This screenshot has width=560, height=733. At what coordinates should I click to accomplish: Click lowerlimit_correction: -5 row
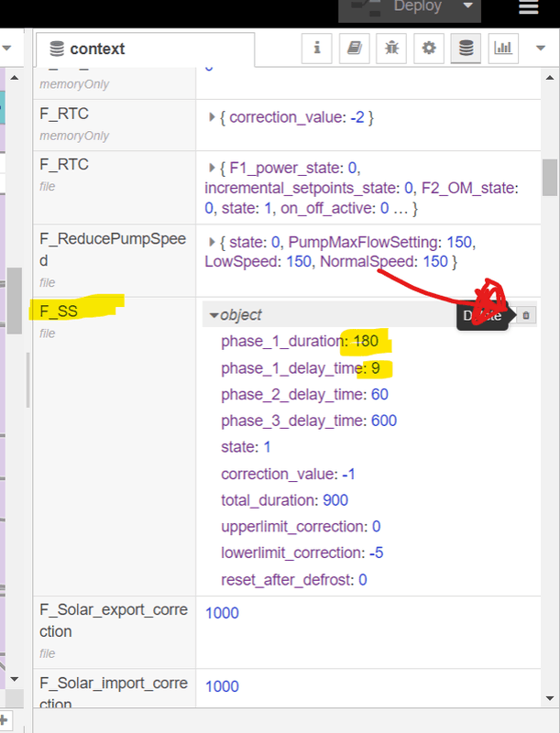point(302,552)
